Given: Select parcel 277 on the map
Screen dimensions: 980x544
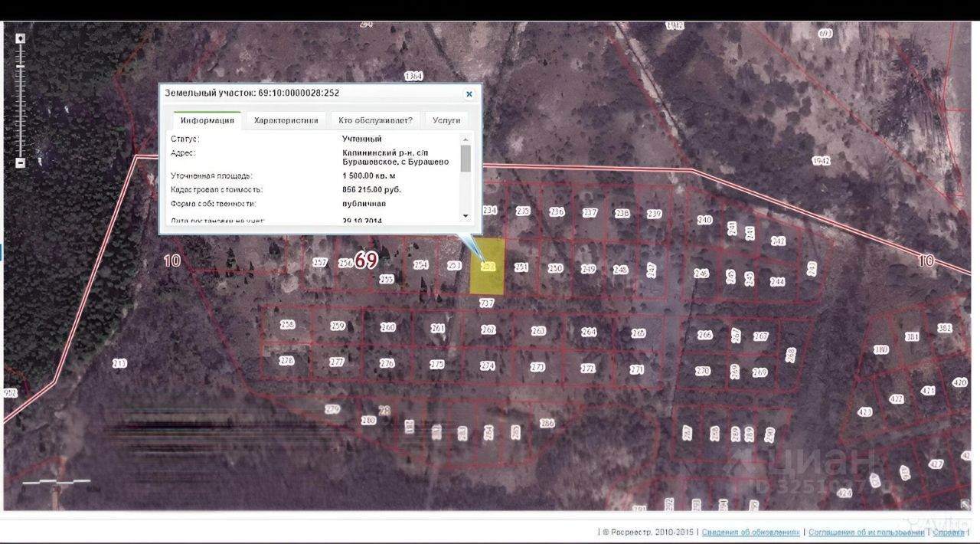Looking at the screenshot, I should click(x=337, y=362).
